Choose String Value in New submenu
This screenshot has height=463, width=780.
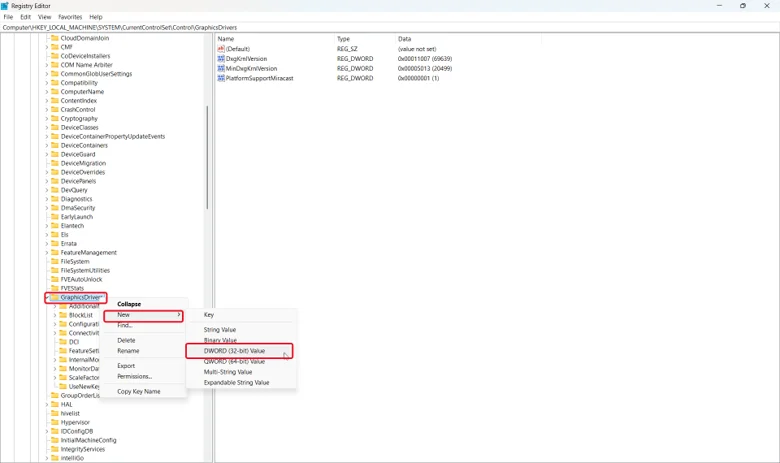[x=220, y=330]
